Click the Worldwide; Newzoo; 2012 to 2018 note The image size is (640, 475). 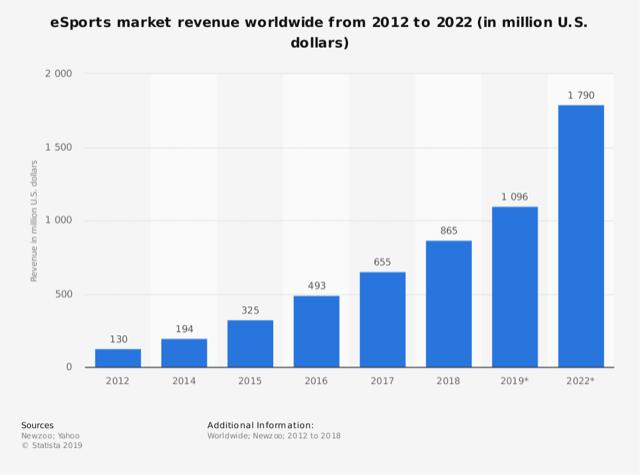tap(274, 435)
